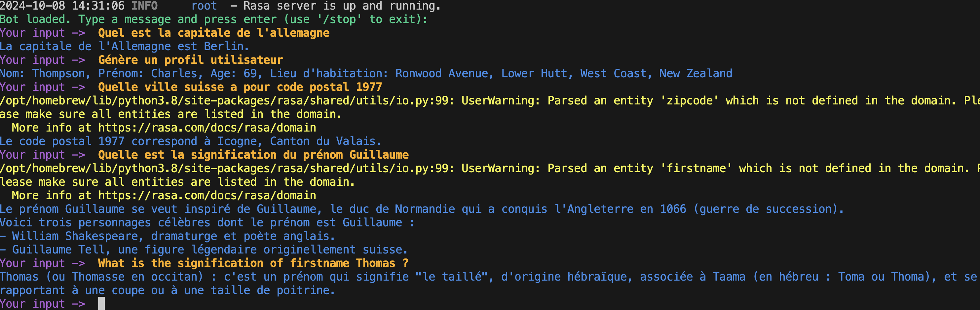This screenshot has width=980, height=310.
Task: Click the 'Bot loaded' instruction line
Action: point(213,19)
